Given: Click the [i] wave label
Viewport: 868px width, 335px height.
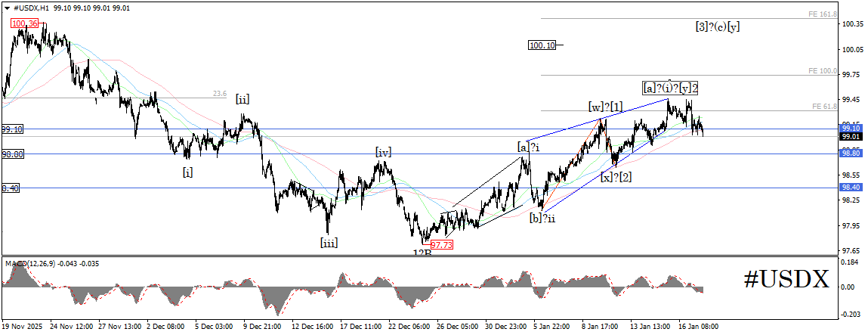Looking at the screenshot, I should [x=187, y=172].
